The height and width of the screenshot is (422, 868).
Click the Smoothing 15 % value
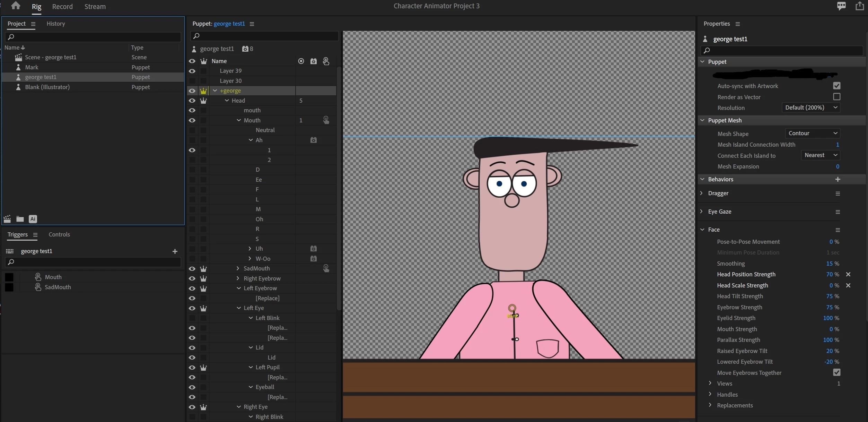tap(829, 264)
